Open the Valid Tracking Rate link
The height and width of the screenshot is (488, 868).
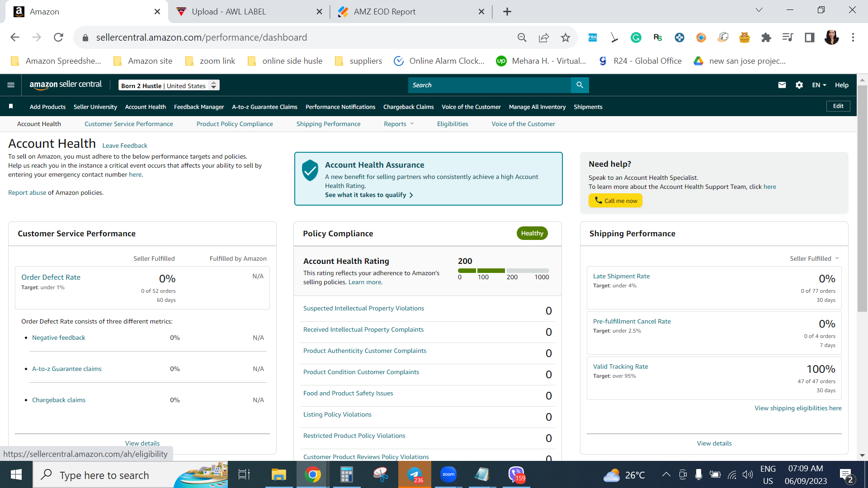[x=620, y=366]
